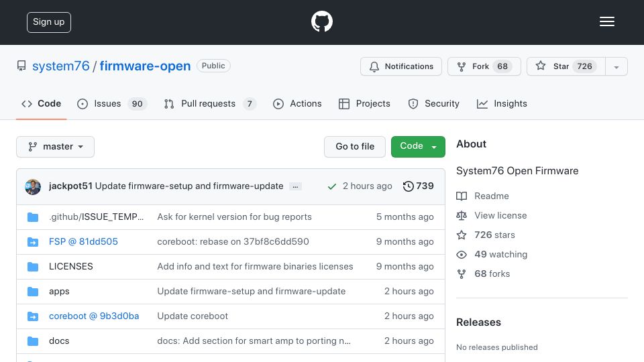Viewport: 644px width, 362px height.
Task: Click the folder icon for .github
Action: click(x=33, y=217)
